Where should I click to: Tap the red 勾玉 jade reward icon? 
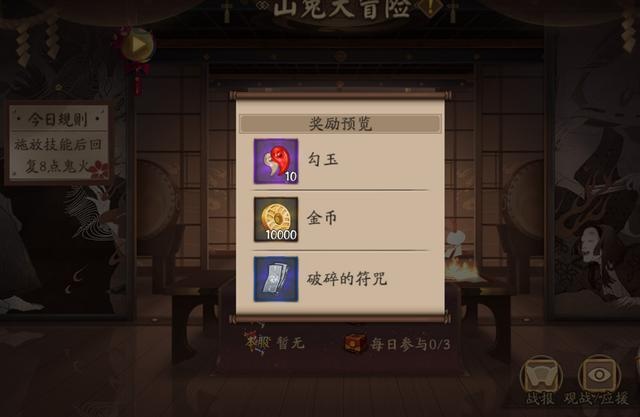pos(276,161)
